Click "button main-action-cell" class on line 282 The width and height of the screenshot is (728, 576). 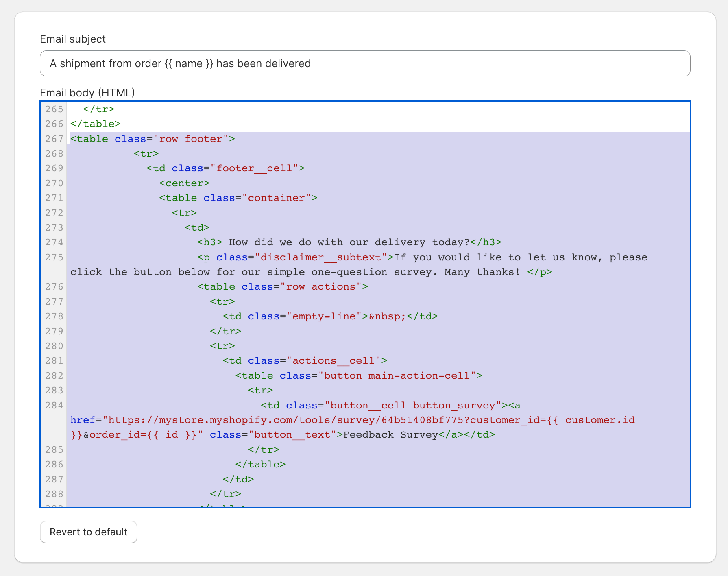[397, 375]
